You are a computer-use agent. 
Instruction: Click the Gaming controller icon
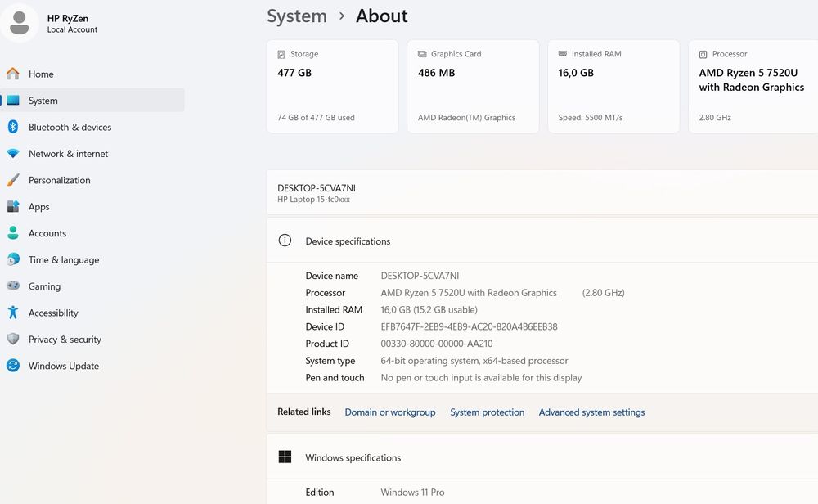click(x=13, y=286)
